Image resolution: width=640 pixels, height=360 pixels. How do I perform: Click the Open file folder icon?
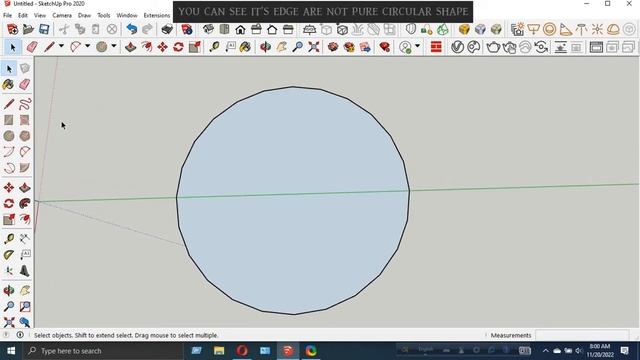[28, 29]
